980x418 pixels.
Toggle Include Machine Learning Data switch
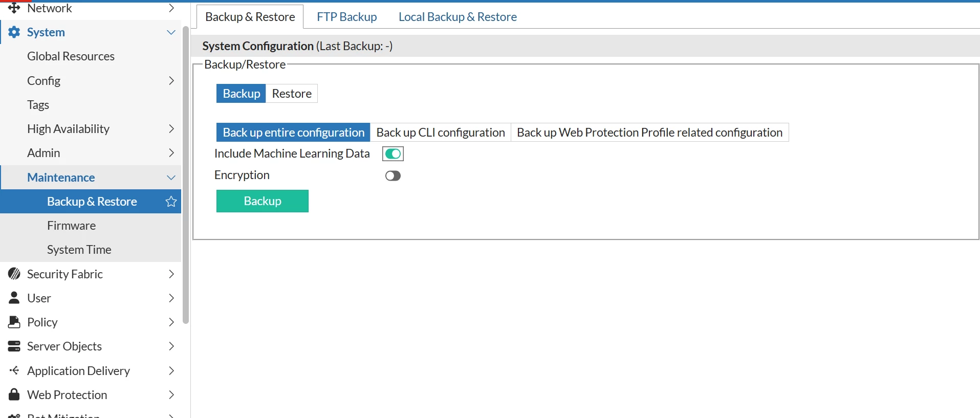393,154
